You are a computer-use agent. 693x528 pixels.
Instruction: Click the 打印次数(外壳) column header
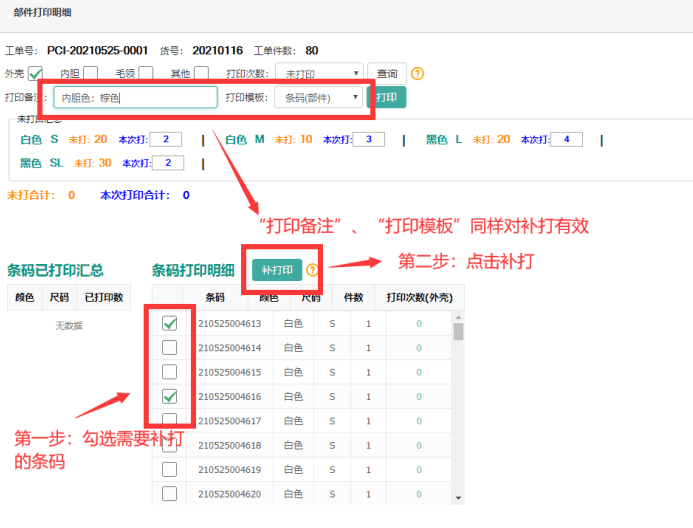coord(418,298)
